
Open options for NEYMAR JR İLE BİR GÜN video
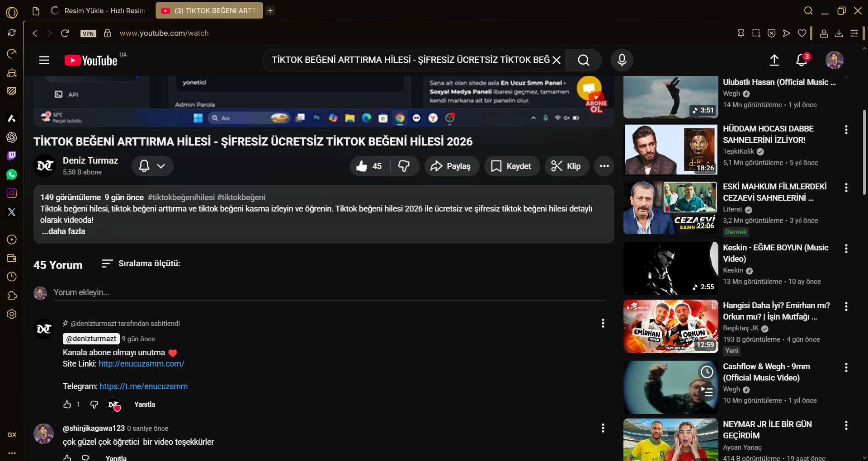(846, 425)
